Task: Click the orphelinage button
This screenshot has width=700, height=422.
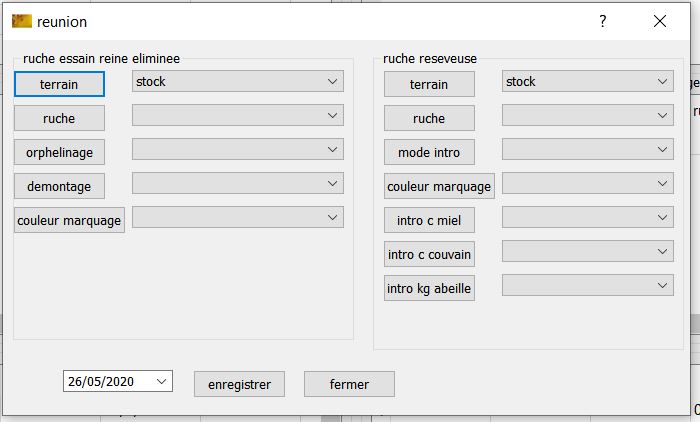Action: [x=59, y=152]
